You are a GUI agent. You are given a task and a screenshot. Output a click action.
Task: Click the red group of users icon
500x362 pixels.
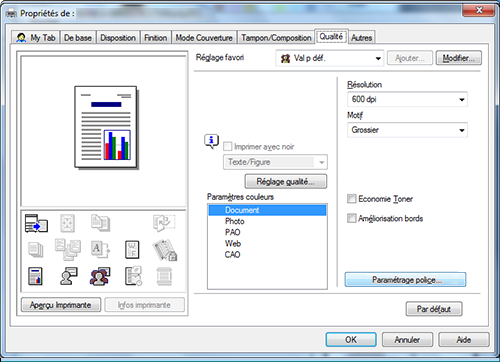100,276
